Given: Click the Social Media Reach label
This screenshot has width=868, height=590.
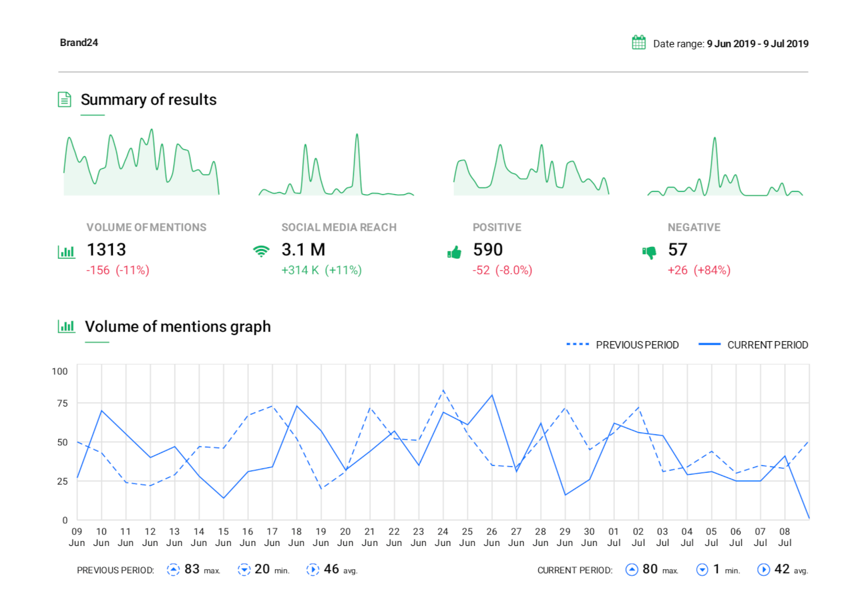Looking at the screenshot, I should [339, 227].
